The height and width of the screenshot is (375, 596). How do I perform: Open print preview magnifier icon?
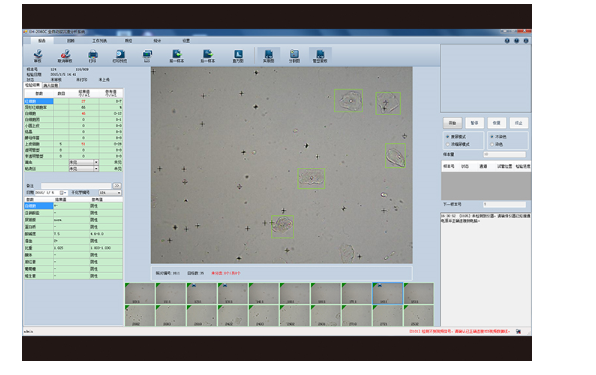click(120, 55)
